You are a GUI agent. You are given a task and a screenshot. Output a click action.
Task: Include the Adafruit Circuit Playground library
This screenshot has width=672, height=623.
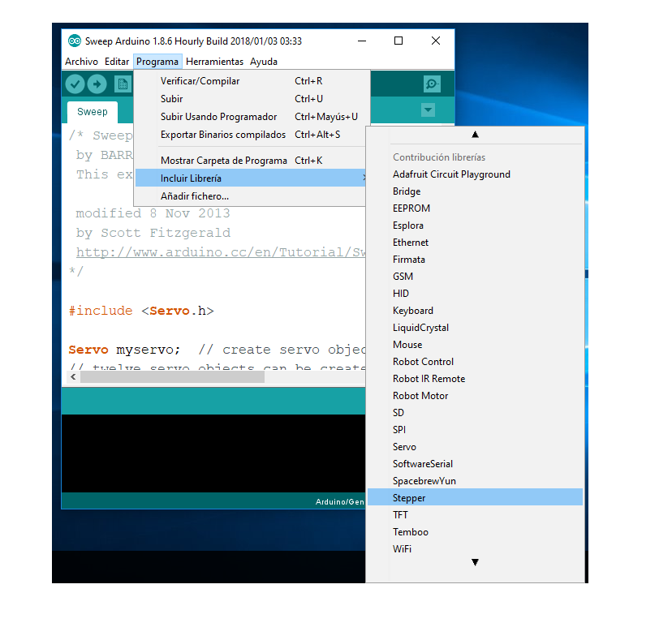(x=475, y=174)
